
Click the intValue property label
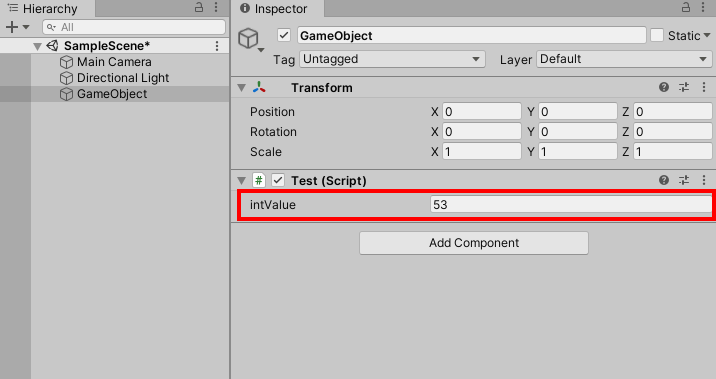[x=273, y=205]
